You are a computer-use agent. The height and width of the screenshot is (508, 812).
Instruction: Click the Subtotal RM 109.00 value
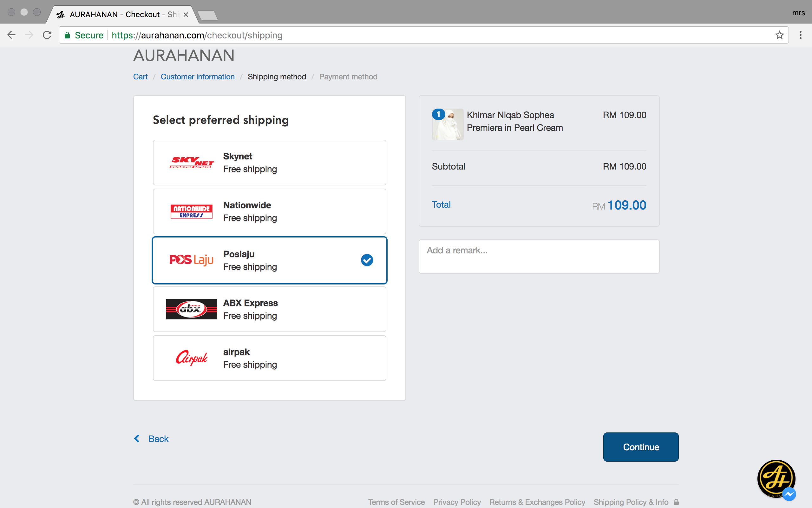(x=625, y=166)
